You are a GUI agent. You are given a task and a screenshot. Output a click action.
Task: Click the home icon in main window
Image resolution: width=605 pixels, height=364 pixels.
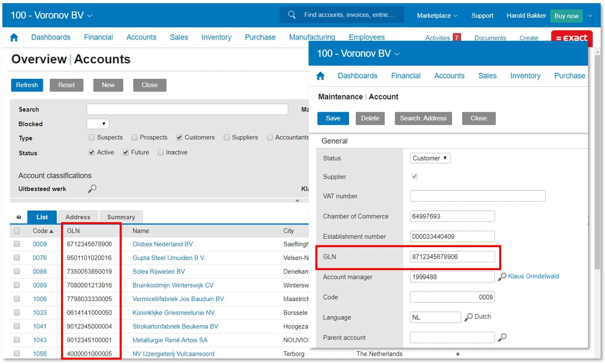tap(14, 37)
